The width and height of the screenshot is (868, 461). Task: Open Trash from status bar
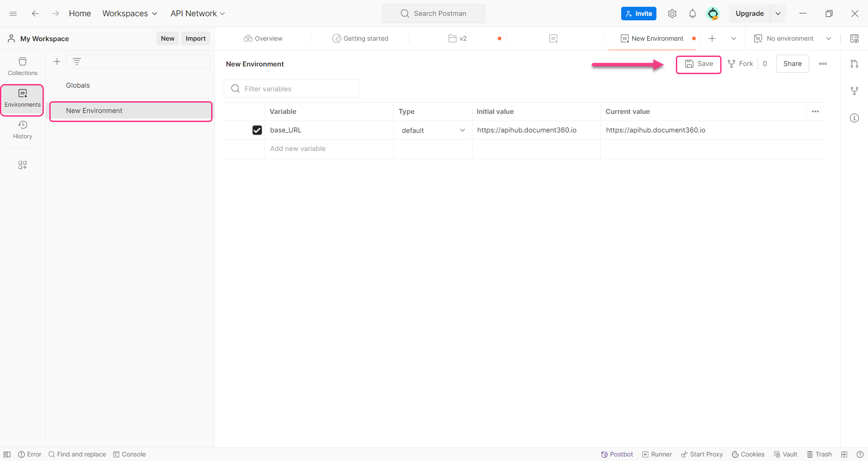pos(819,454)
